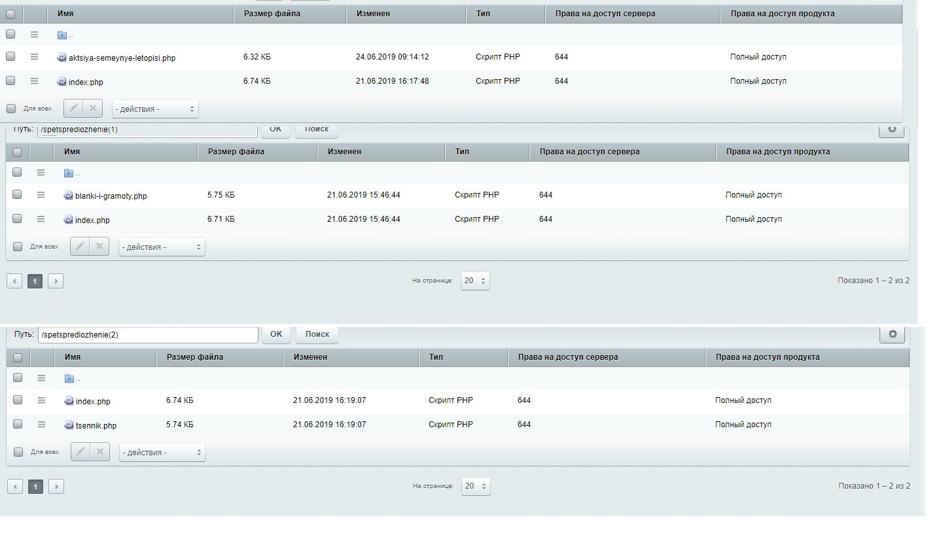Open file link blanki-i-gramoty.php
943x560 pixels.
click(111, 196)
